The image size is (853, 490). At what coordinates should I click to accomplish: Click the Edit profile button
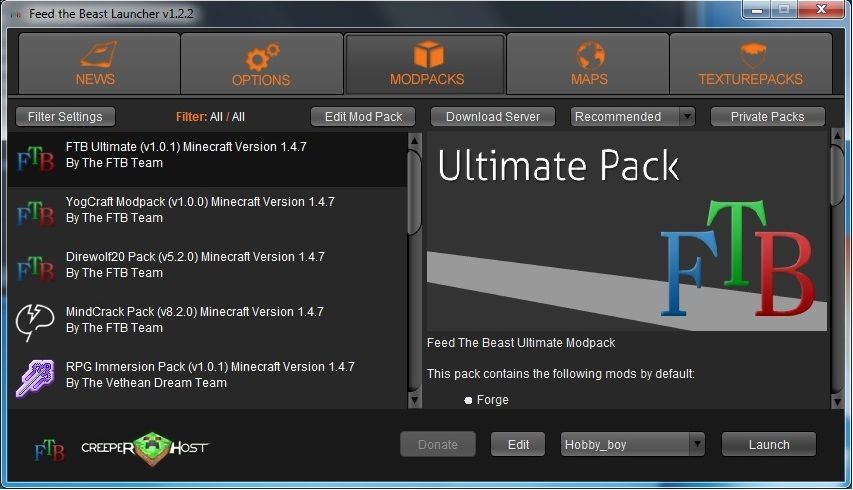point(518,444)
